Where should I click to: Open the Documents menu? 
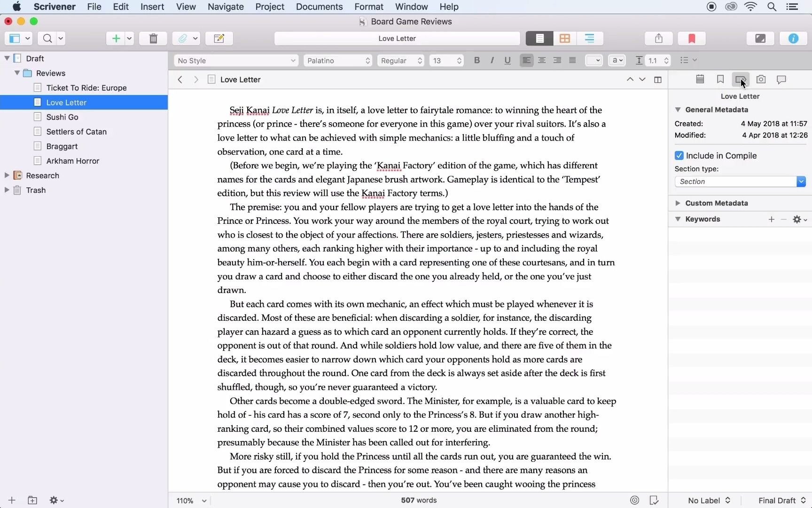[x=319, y=7]
